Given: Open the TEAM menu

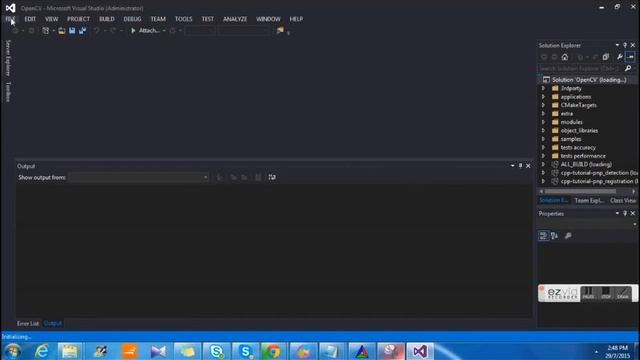Looking at the screenshot, I should [x=158, y=19].
